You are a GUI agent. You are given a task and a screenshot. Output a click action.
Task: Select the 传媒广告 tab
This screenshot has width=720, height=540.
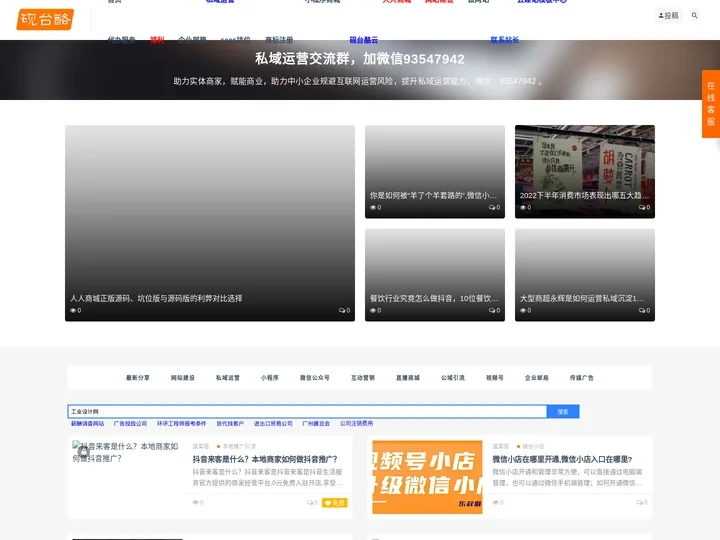[x=581, y=377]
